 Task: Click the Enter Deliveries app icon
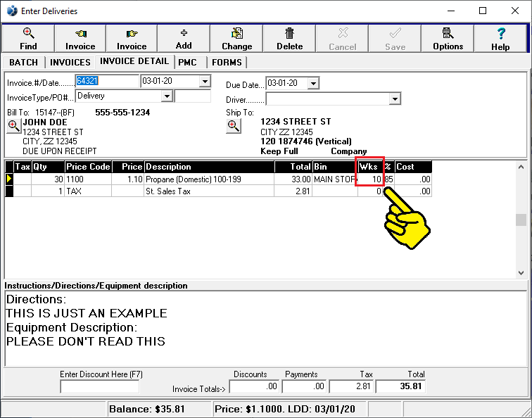[x=12, y=11]
